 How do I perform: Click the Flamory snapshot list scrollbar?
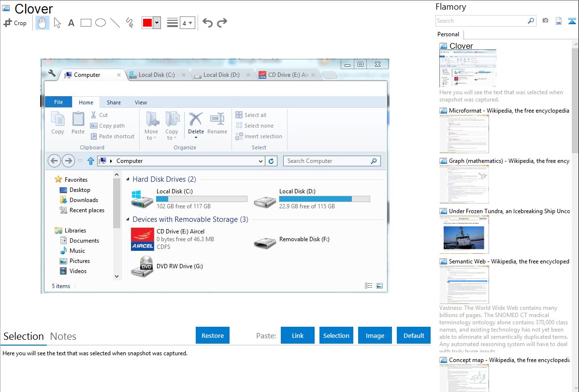(575, 100)
